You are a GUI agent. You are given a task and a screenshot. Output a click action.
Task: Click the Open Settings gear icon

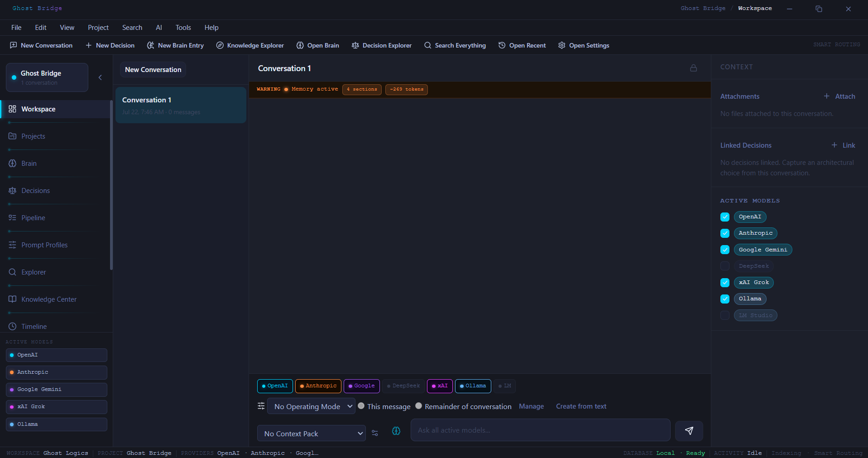click(x=562, y=45)
